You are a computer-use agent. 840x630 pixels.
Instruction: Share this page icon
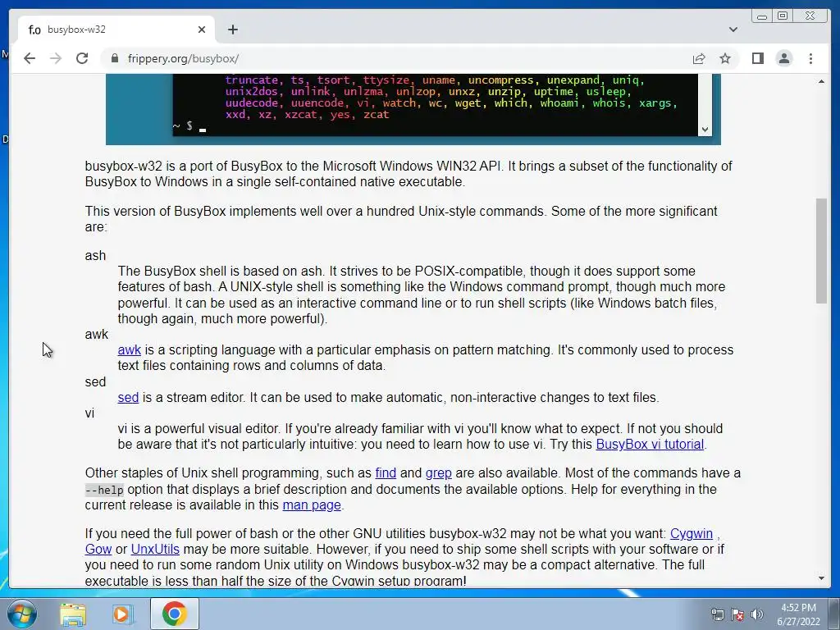[x=699, y=58]
